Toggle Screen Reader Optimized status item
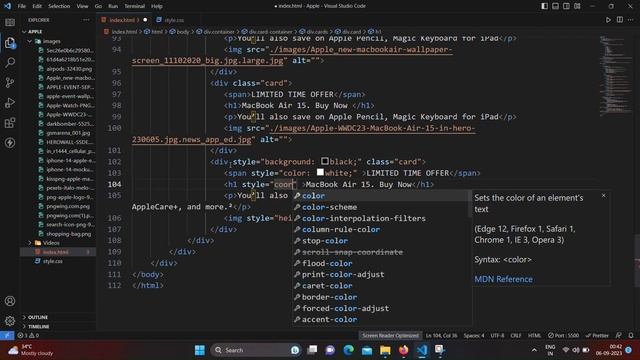This screenshot has width=640, height=360. pyautogui.click(x=390, y=336)
